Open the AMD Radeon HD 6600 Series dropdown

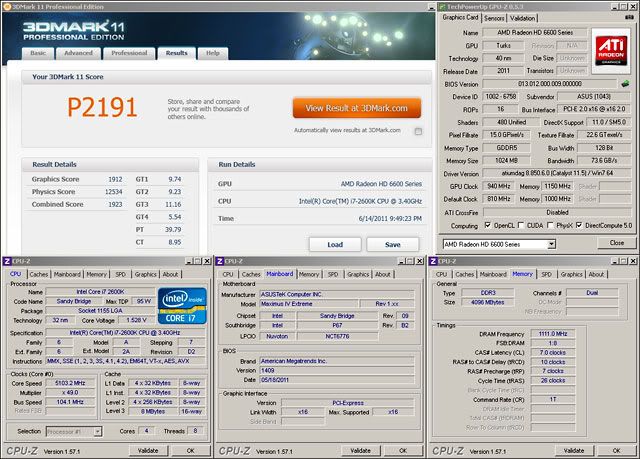(x=551, y=244)
